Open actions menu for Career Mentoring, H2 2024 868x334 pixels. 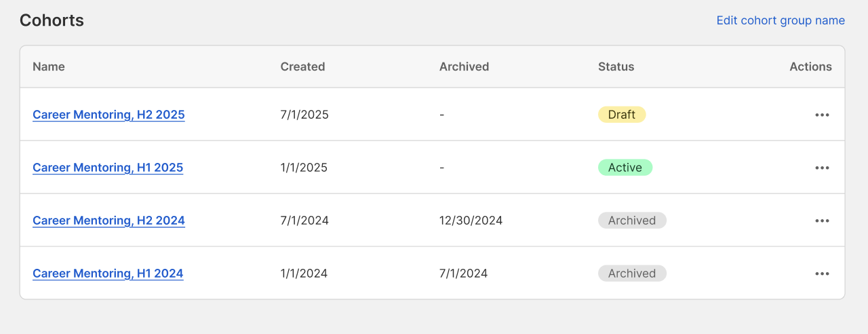coord(822,221)
